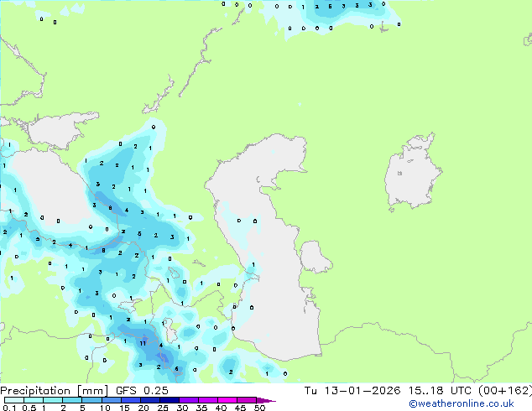Click the legend scale label "15"
Viewport: 532px width, 411px height.
pos(124,408)
